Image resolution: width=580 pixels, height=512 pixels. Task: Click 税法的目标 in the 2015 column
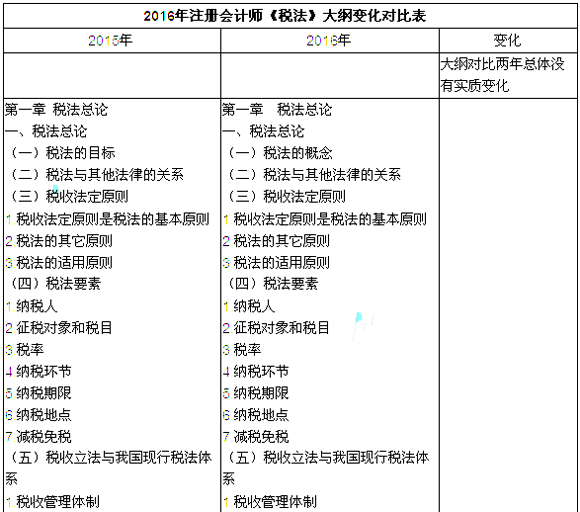pyautogui.click(x=80, y=153)
